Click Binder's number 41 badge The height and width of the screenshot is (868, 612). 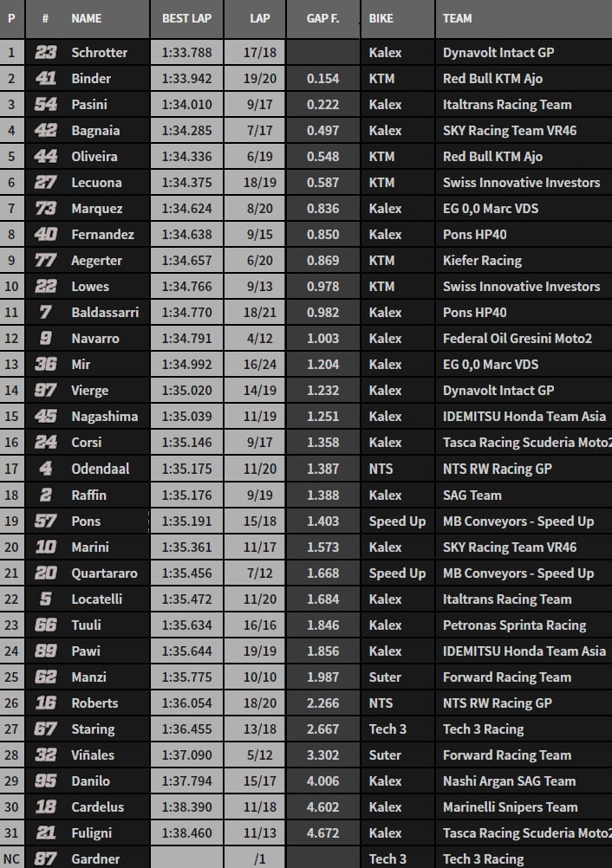click(45, 78)
